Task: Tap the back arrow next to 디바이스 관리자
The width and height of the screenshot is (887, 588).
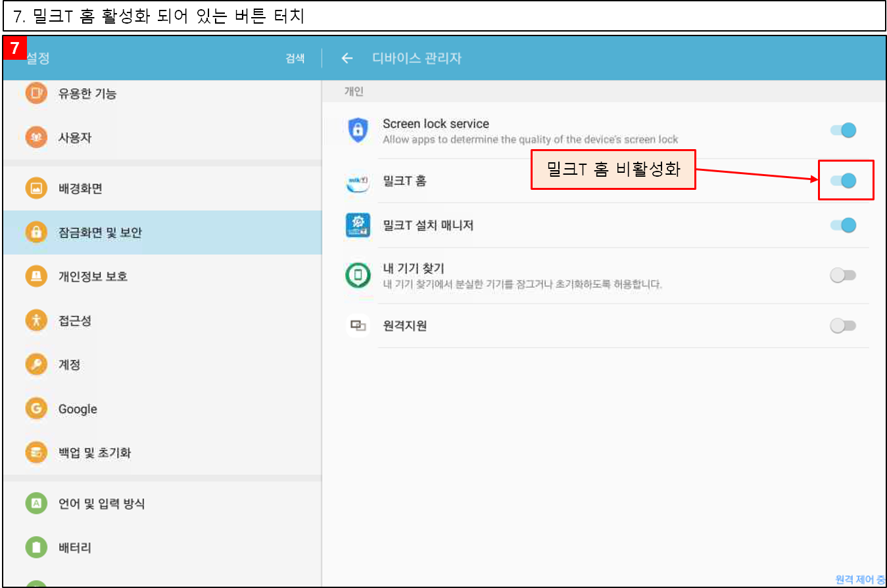Action: (x=347, y=58)
